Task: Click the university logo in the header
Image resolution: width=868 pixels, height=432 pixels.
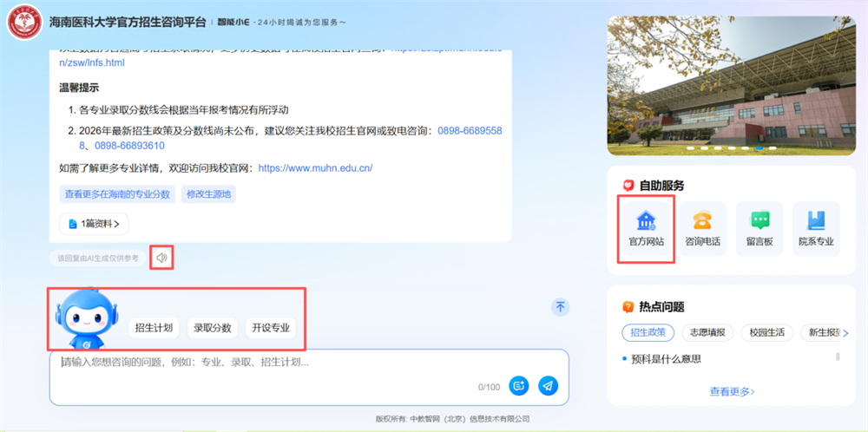Action: [x=25, y=22]
